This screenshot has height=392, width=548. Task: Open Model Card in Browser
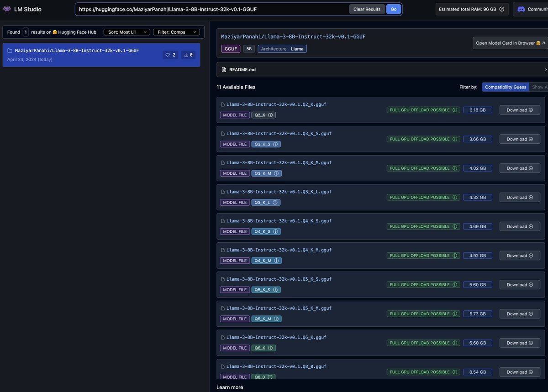click(511, 43)
